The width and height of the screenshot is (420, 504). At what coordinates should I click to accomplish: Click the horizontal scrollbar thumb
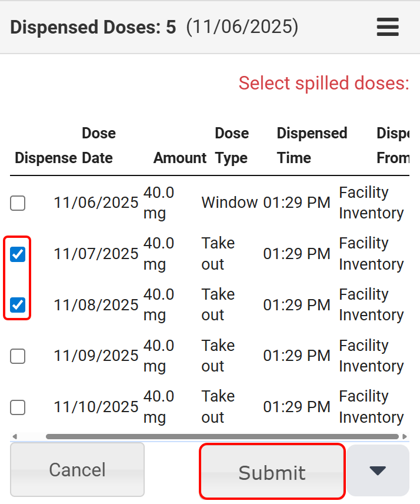pos(222,436)
